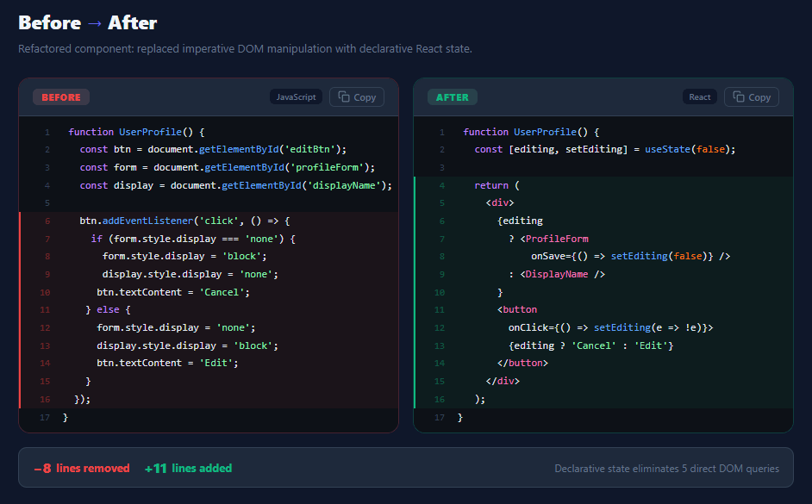Click the '</div>' closing tag line
Screen dimensions: 812x504
(x=603, y=382)
